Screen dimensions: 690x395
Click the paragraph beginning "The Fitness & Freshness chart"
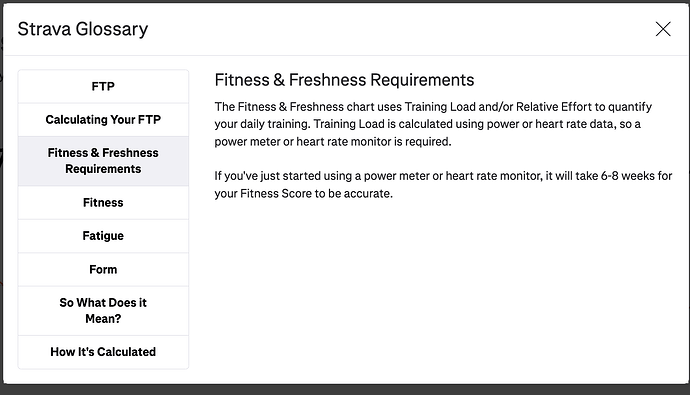(x=433, y=124)
